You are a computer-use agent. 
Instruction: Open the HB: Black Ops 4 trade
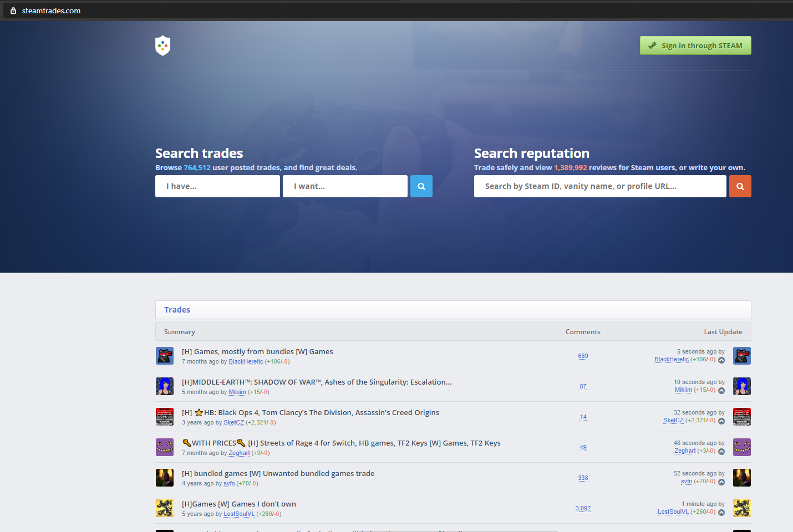click(311, 412)
